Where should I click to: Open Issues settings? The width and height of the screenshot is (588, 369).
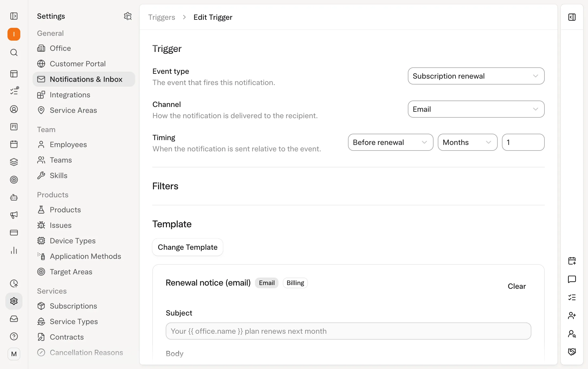pos(84,225)
